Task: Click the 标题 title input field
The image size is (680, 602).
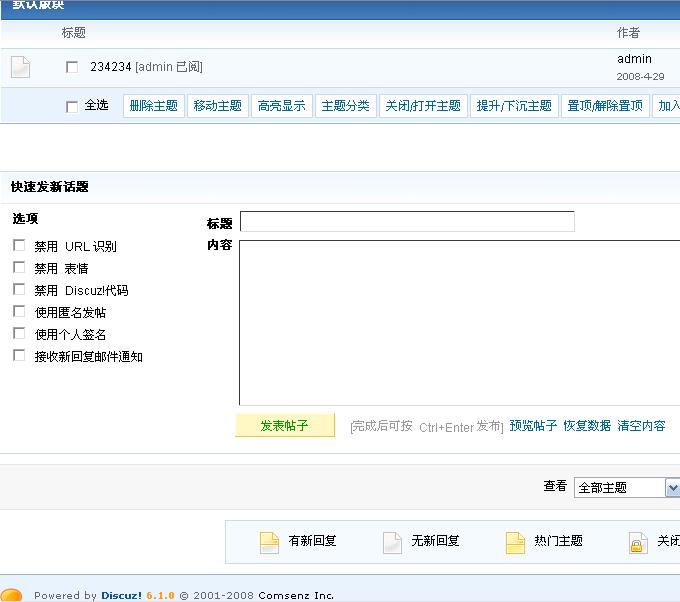Action: [407, 222]
